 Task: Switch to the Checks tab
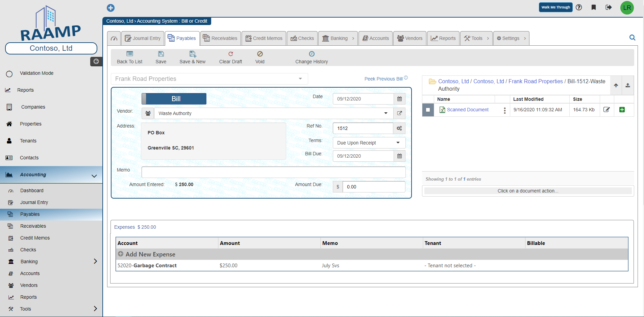[x=302, y=38]
